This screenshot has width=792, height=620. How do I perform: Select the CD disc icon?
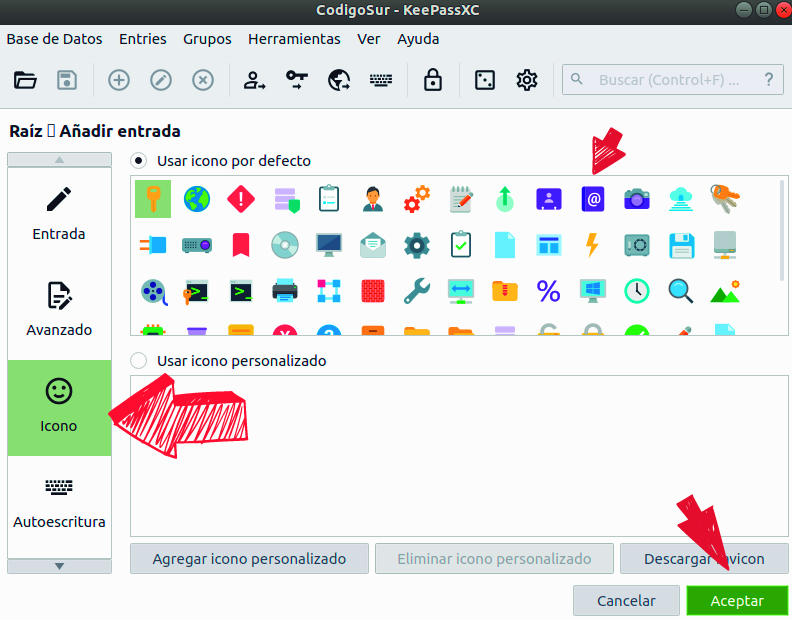(x=285, y=246)
